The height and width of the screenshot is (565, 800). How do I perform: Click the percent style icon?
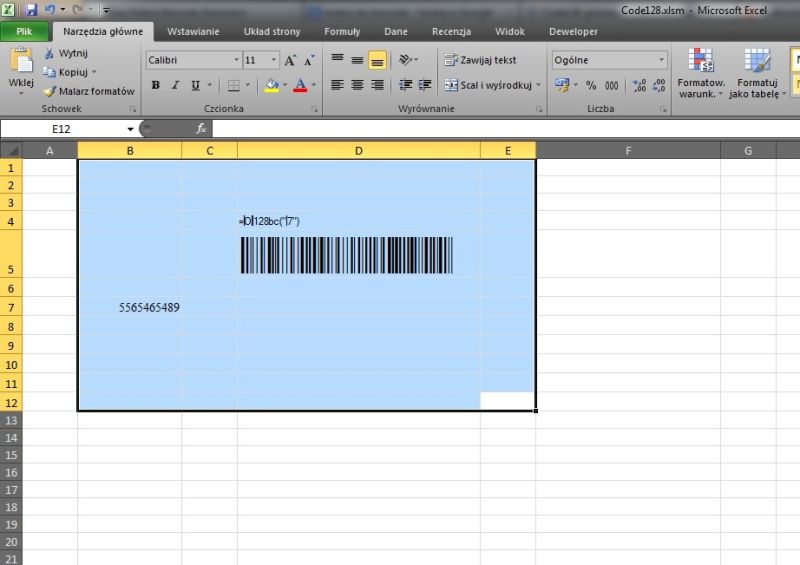click(591, 86)
